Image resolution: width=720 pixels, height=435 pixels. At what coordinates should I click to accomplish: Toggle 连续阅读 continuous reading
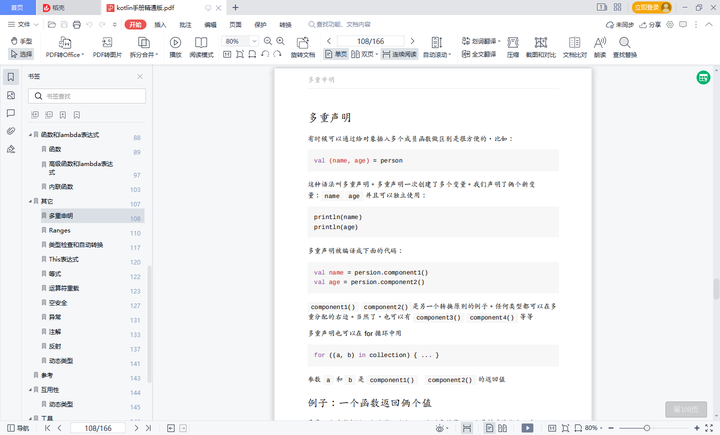coord(399,54)
